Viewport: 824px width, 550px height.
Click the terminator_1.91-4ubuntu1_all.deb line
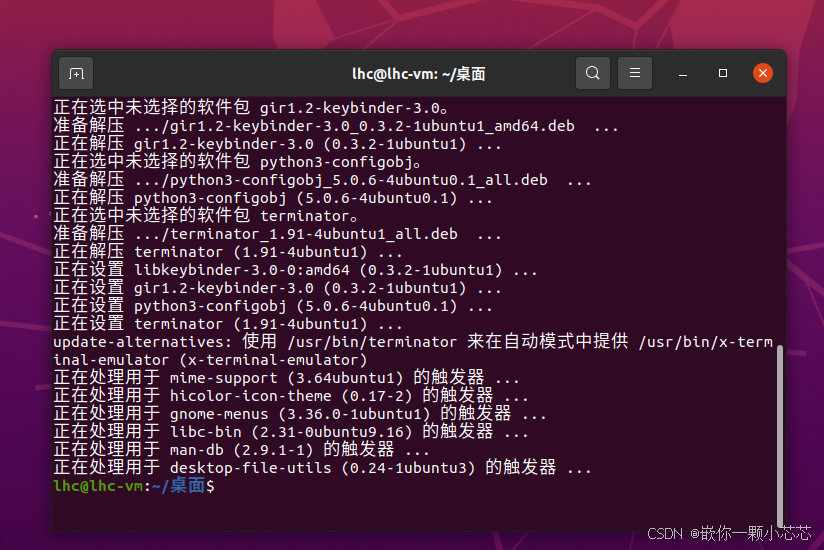[x=277, y=234]
